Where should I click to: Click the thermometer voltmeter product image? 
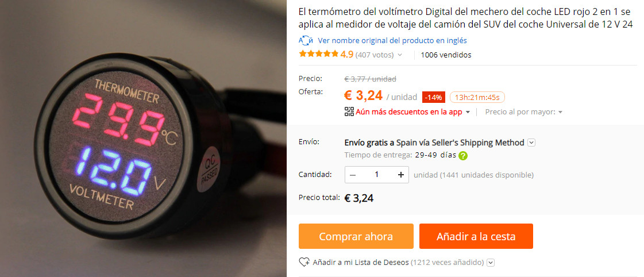144,138
